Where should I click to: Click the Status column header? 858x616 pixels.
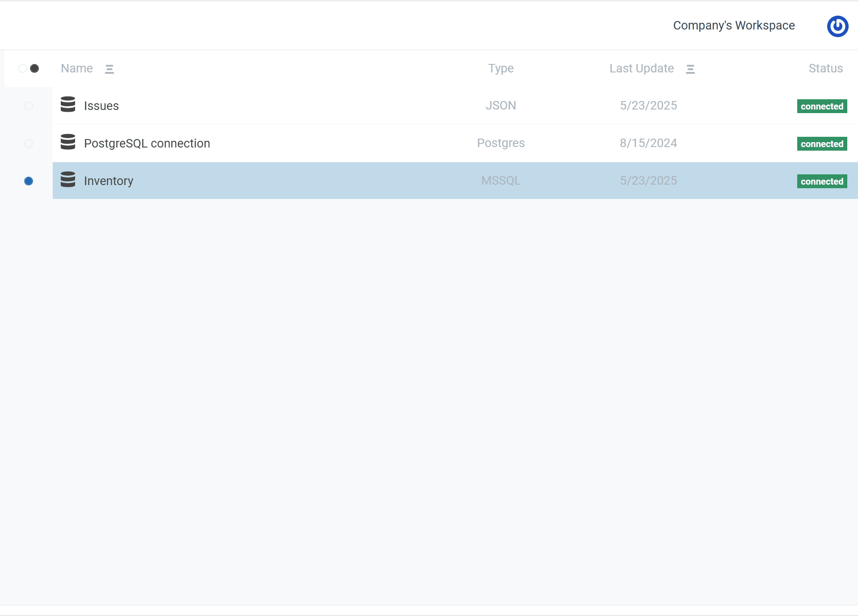point(825,68)
